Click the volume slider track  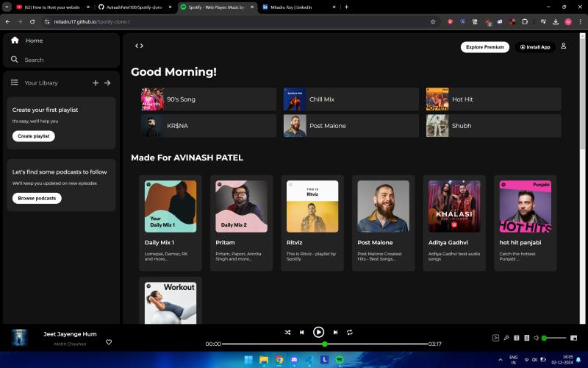pyautogui.click(x=555, y=338)
